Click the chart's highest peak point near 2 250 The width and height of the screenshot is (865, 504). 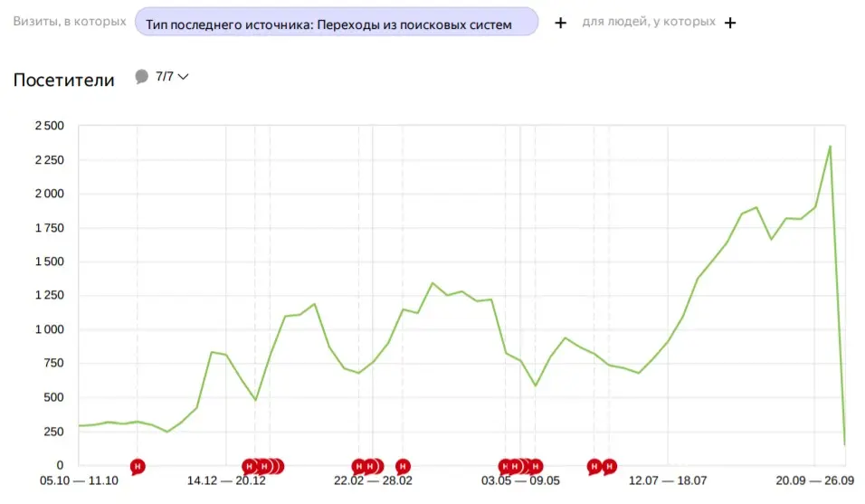(830, 146)
